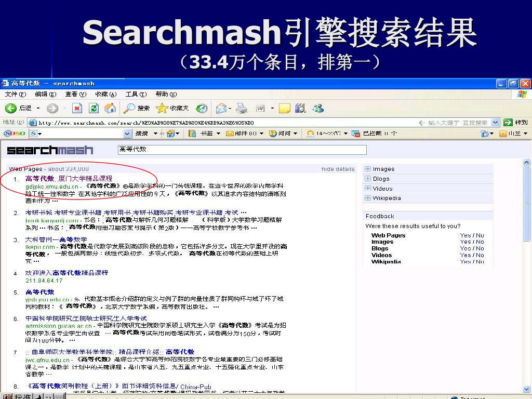Open result 欢迎进入高等代数精品课程
532x399 pixels.
66,272
